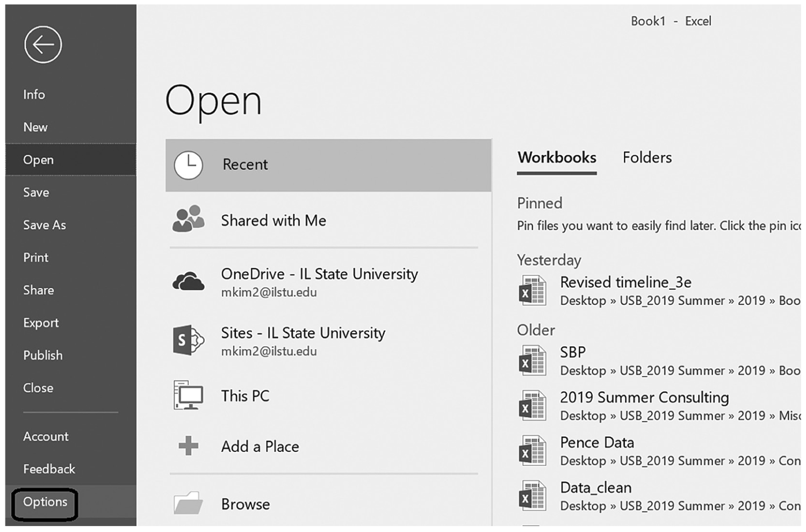Click the Recent clock icon
This screenshot has width=806, height=532.
(189, 165)
